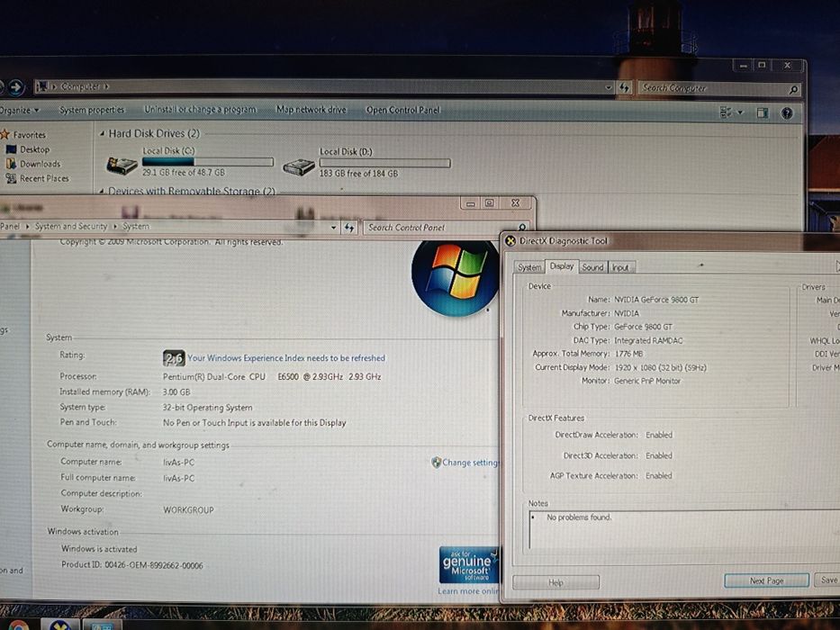The height and width of the screenshot is (630, 840).
Task: Click the Learn more online link
Action: coord(468,591)
